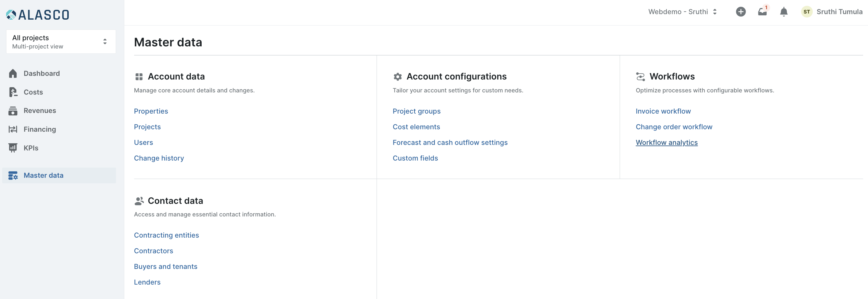Click the Alasco logo
The image size is (868, 299).
38,14
